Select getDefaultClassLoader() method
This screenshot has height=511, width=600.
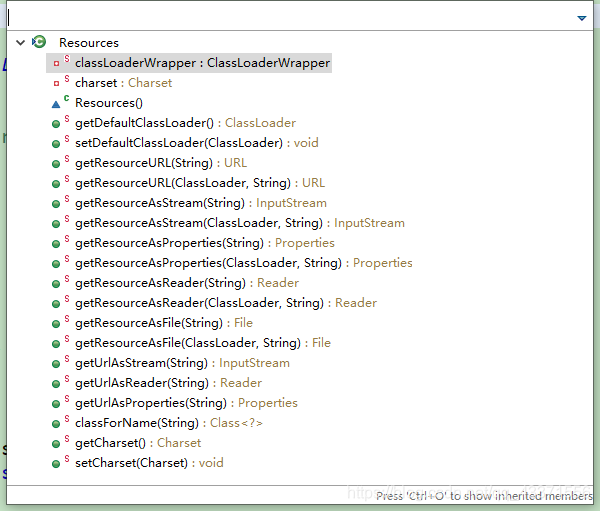185,123
